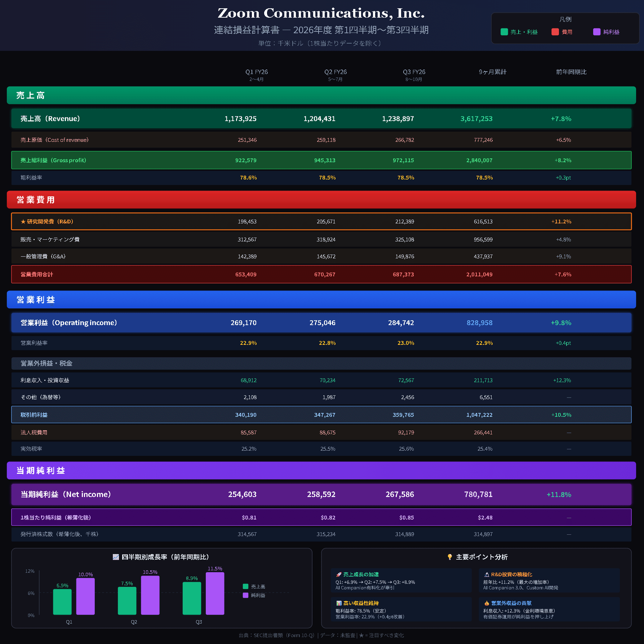Collapse the 売上高 section header

pos(31,95)
